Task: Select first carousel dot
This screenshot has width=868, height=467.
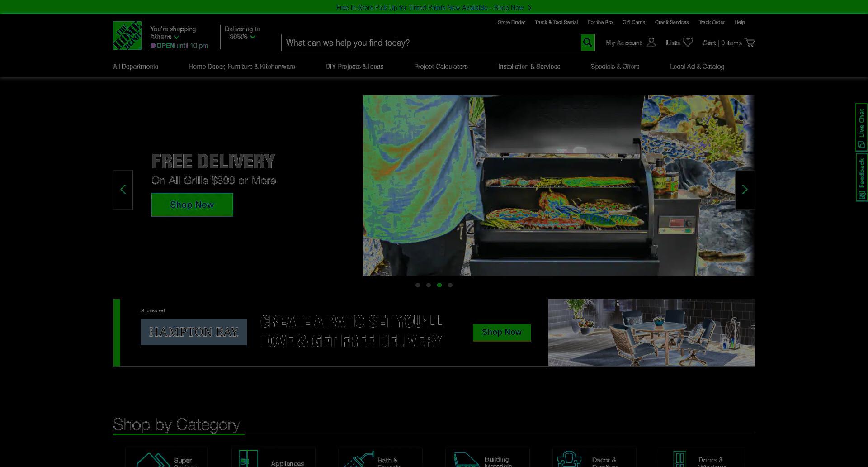Action: pos(418,285)
